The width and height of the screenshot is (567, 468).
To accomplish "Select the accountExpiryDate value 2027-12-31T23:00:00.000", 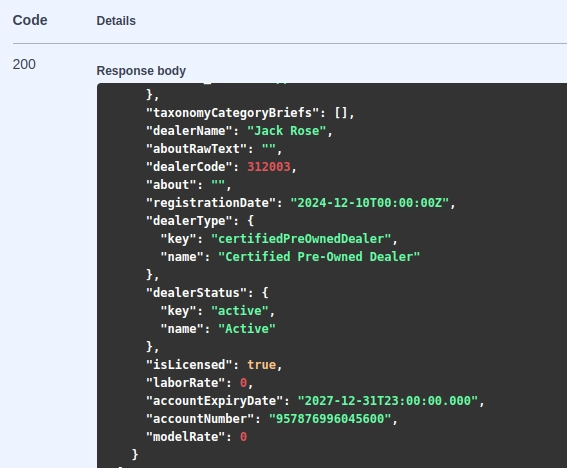I will (388, 401).
